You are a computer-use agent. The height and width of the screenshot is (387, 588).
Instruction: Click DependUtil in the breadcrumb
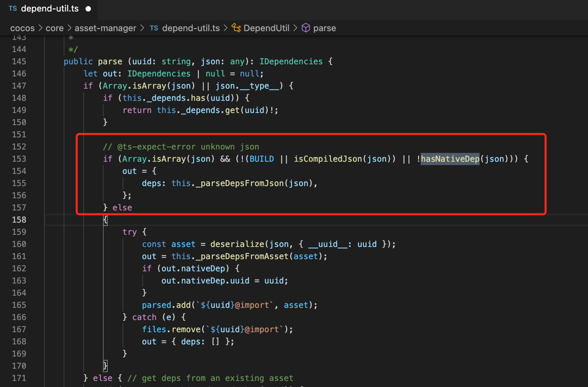(x=266, y=28)
